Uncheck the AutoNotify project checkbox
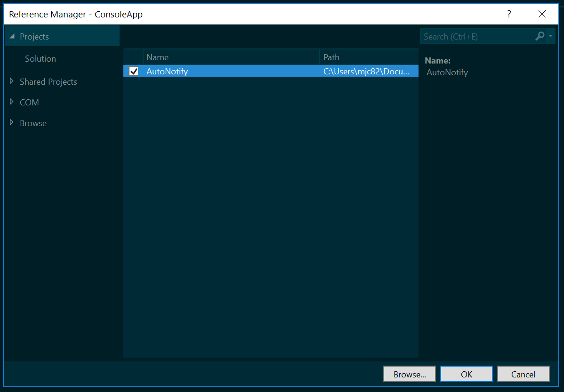 tap(133, 71)
